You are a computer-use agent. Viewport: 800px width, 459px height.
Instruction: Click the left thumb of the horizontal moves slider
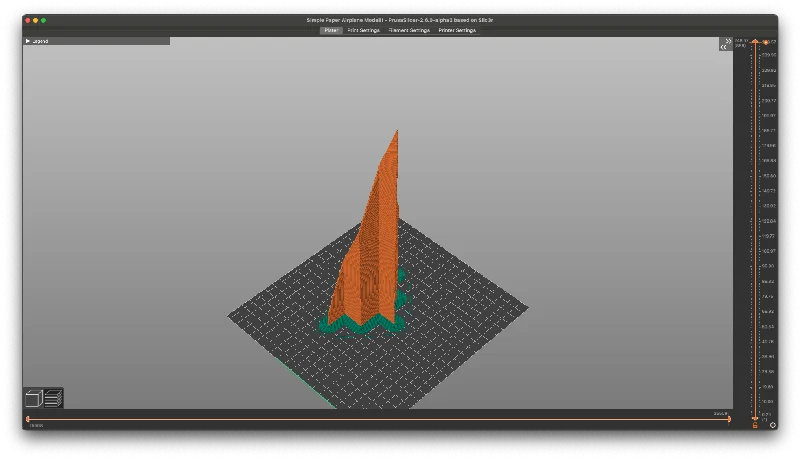[x=28, y=419]
